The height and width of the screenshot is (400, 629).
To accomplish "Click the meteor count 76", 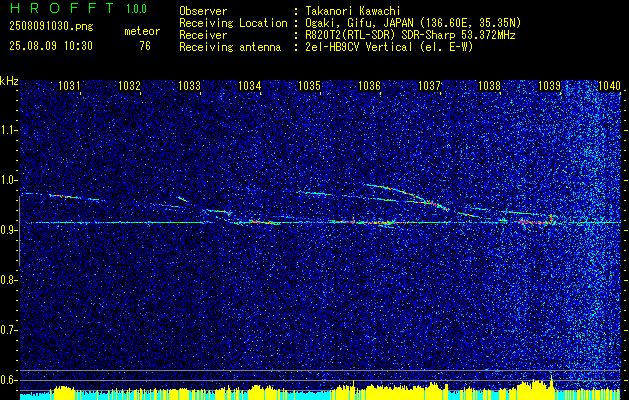I will pyautogui.click(x=145, y=46).
